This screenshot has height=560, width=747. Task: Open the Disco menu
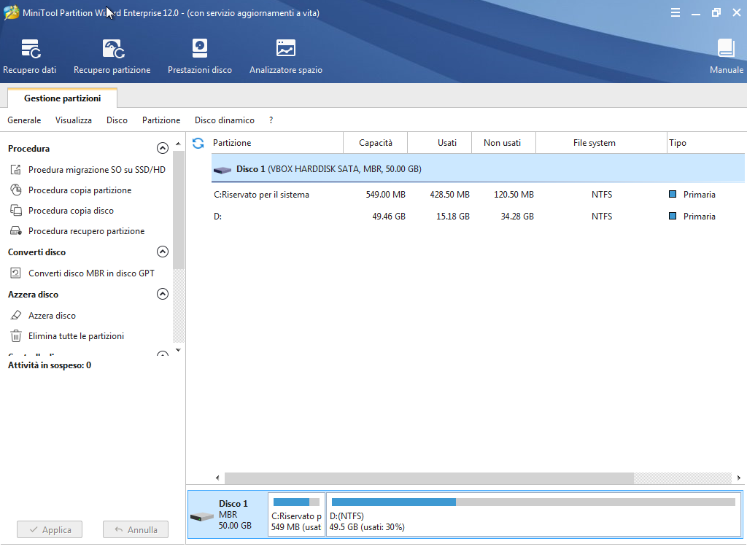click(x=117, y=120)
